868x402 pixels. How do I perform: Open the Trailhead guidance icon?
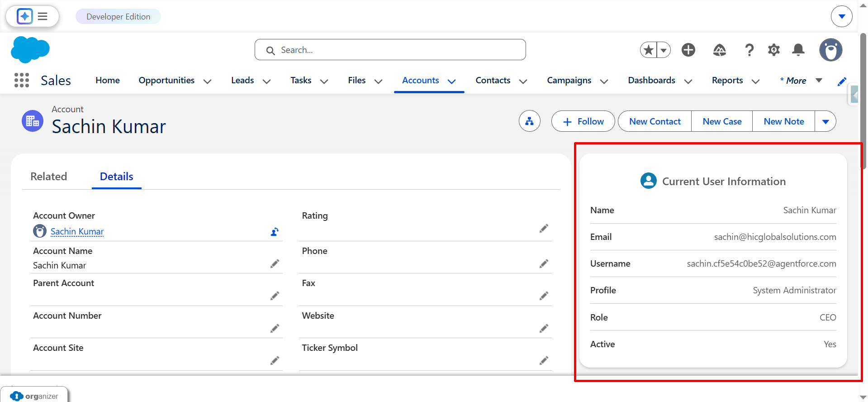719,50
